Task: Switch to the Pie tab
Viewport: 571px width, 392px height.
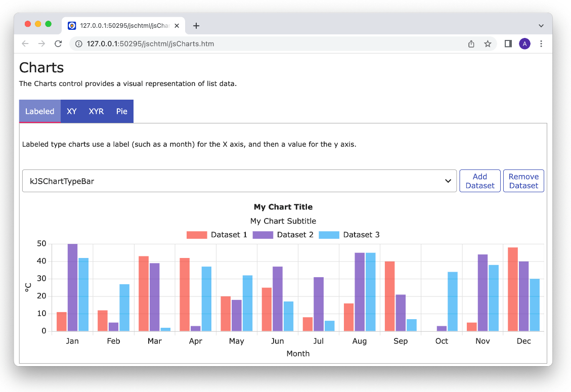Action: 121,111
